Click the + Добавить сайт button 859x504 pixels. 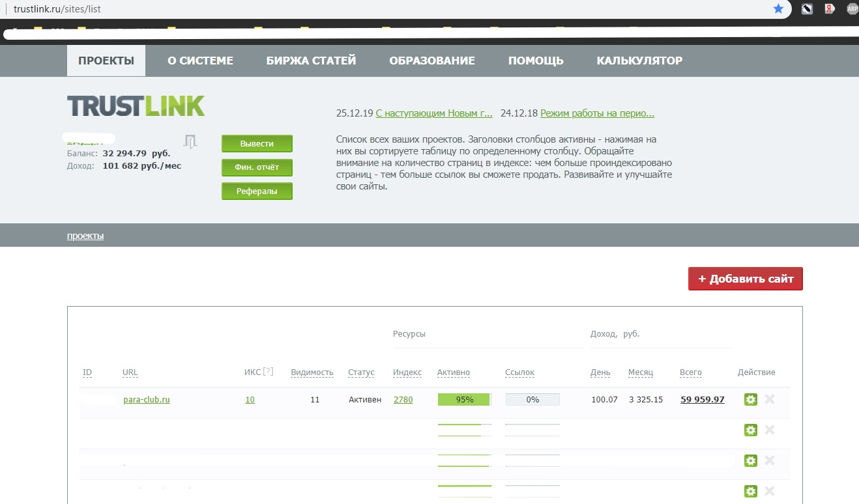746,279
